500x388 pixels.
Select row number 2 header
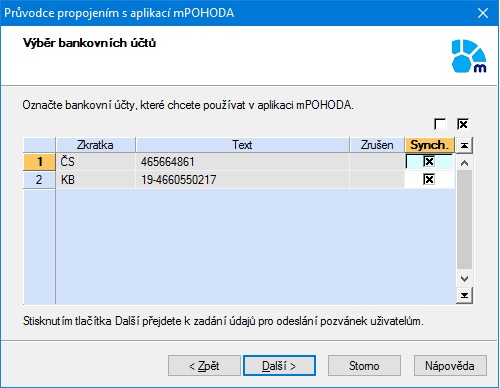[x=39, y=180]
